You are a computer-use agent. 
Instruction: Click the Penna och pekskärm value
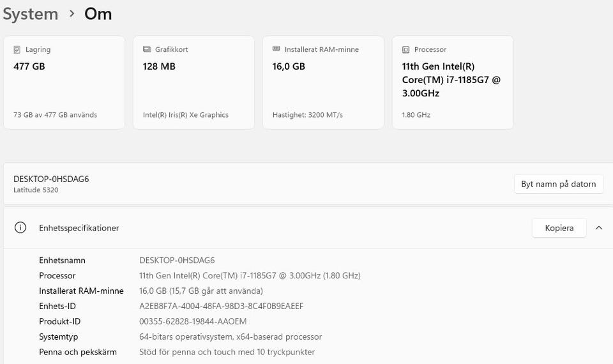[227, 353]
